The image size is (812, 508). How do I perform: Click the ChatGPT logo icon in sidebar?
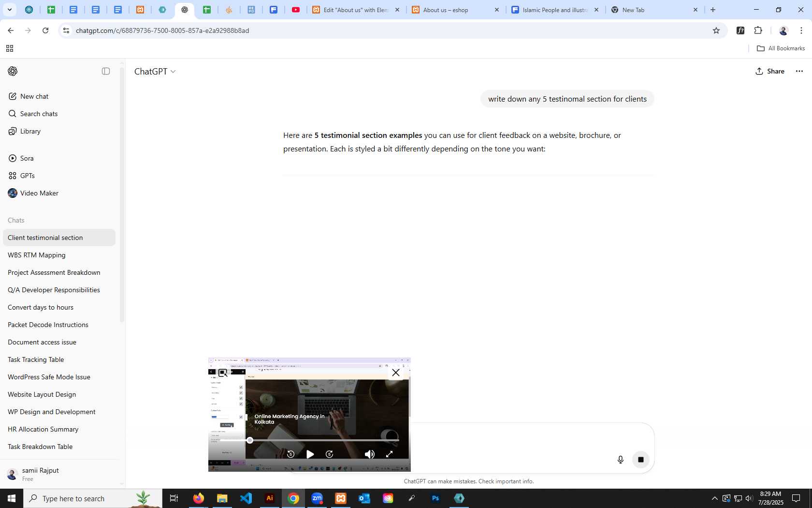coord(13,71)
